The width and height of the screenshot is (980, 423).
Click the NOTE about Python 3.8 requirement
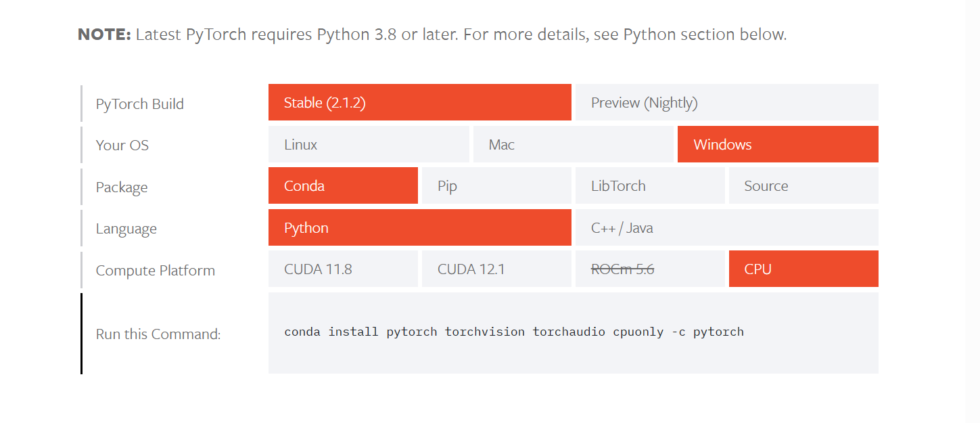(x=433, y=35)
